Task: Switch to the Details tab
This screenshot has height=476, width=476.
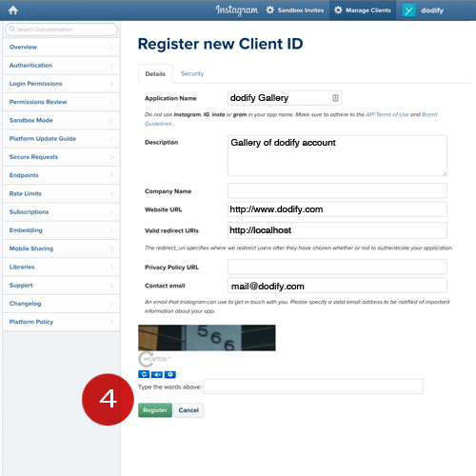Action: [155, 74]
